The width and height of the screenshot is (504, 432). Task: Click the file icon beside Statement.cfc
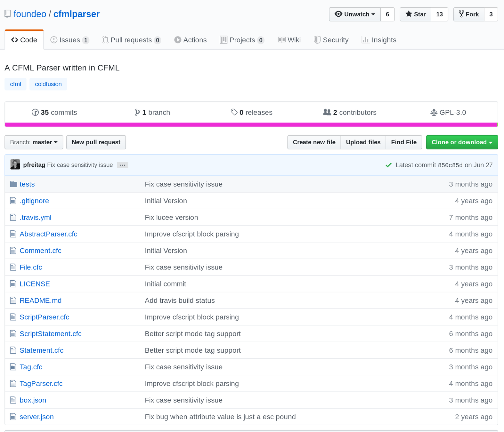click(x=13, y=350)
